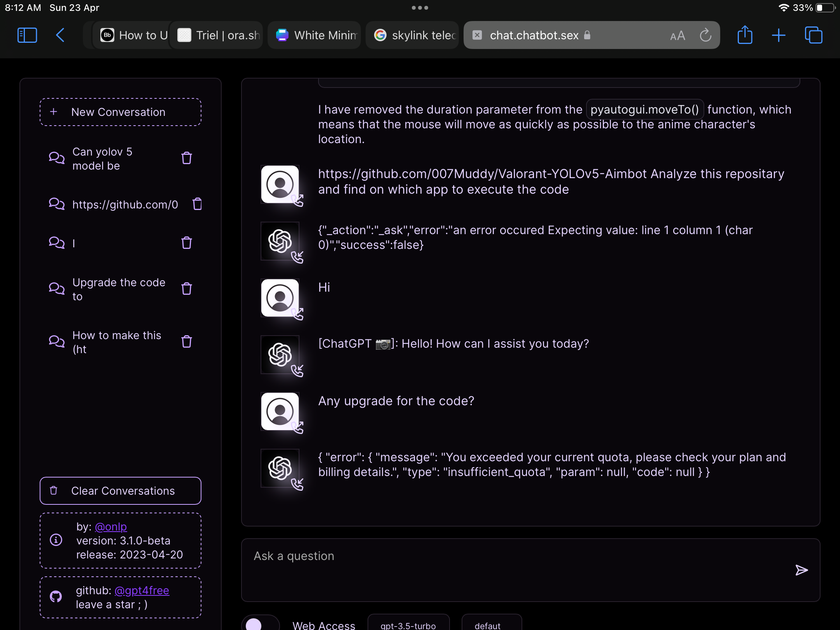
Task: Delete the conversation titled 'I'
Action: click(x=187, y=243)
